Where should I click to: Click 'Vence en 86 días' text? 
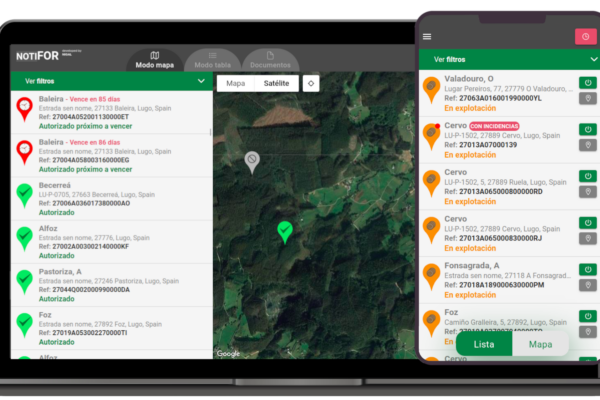pyautogui.click(x=95, y=142)
